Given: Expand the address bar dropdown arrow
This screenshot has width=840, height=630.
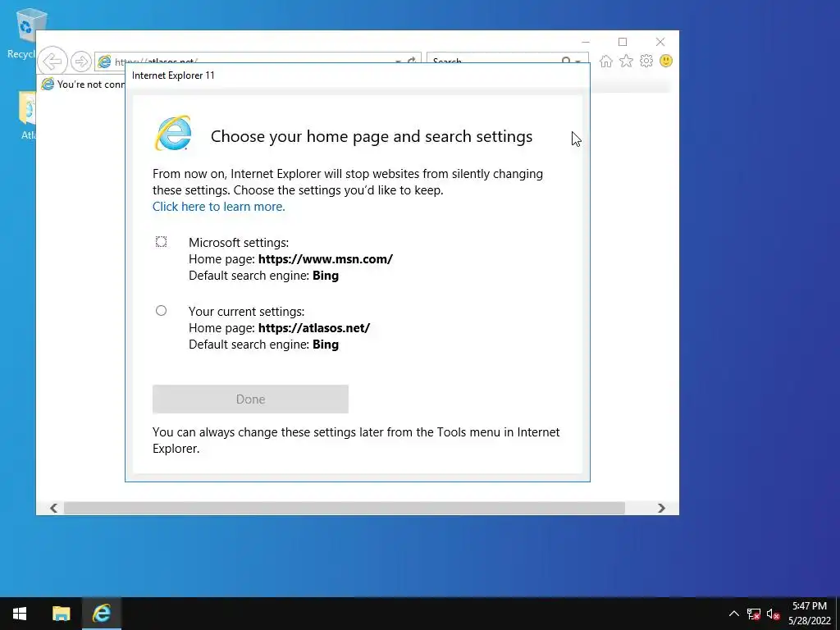Looking at the screenshot, I should 398,62.
